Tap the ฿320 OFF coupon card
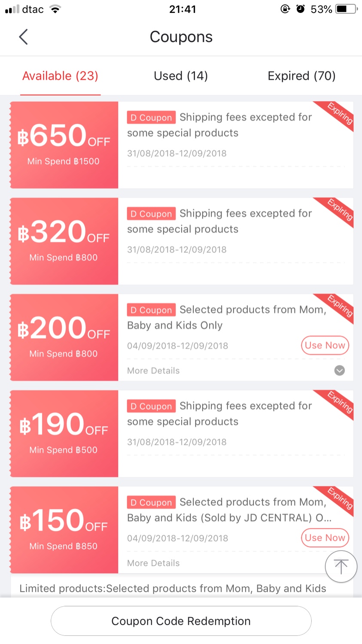 64,241
